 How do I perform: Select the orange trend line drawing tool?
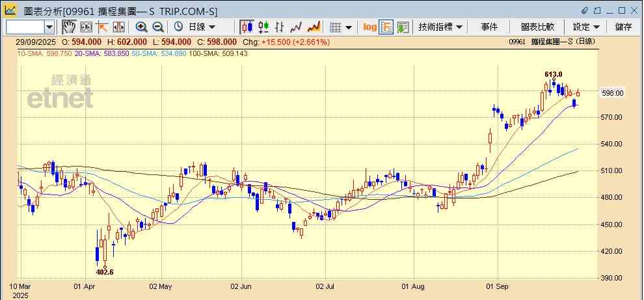coord(102,27)
